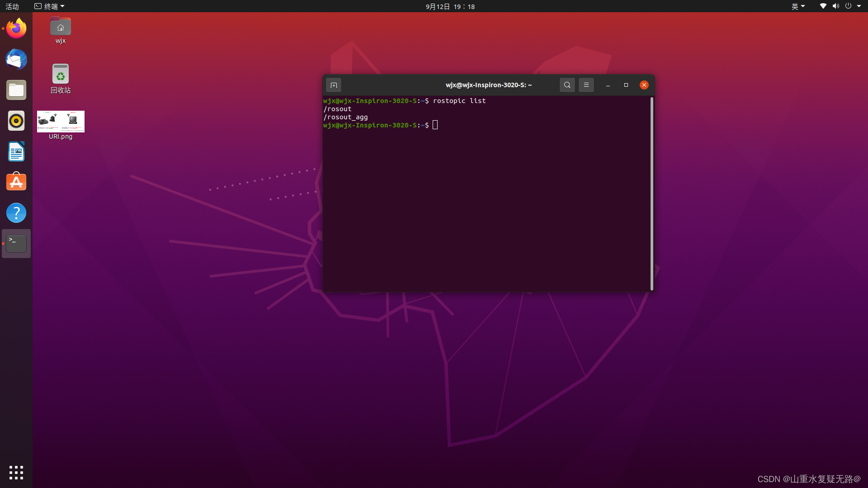The image size is (868, 488).
Task: Open a new tab in terminal
Action: (334, 85)
